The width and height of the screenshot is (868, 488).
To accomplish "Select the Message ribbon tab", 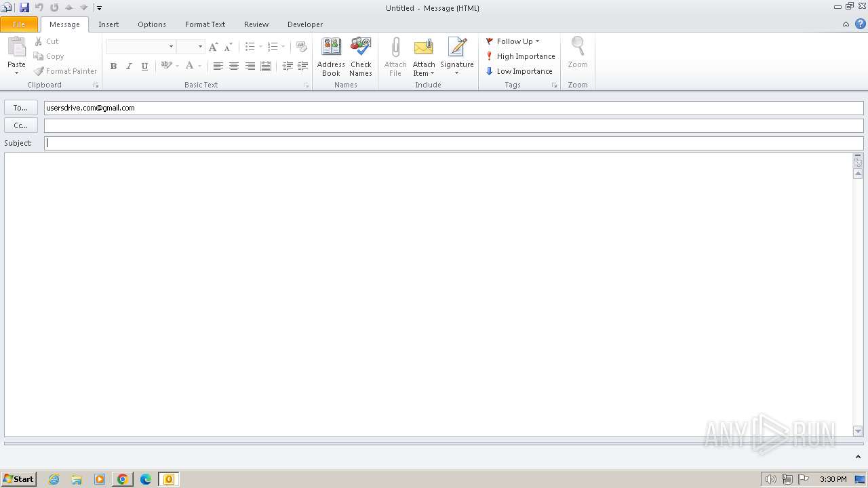I will [x=64, y=24].
